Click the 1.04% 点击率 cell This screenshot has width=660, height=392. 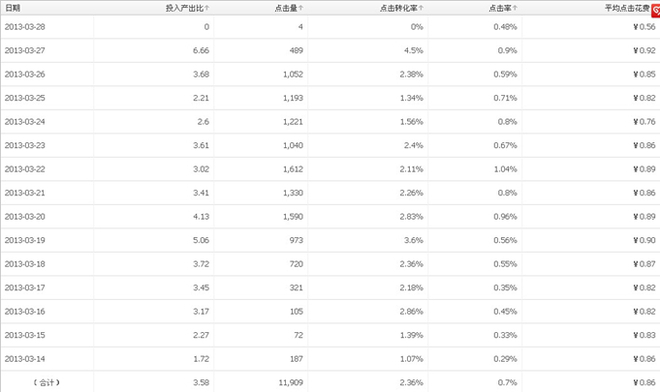506,169
